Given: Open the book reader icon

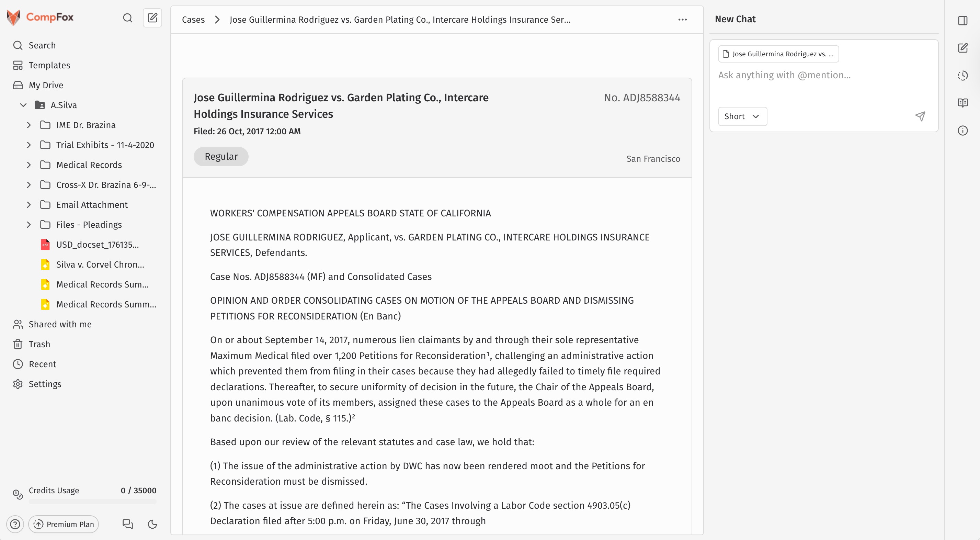Looking at the screenshot, I should [x=962, y=103].
